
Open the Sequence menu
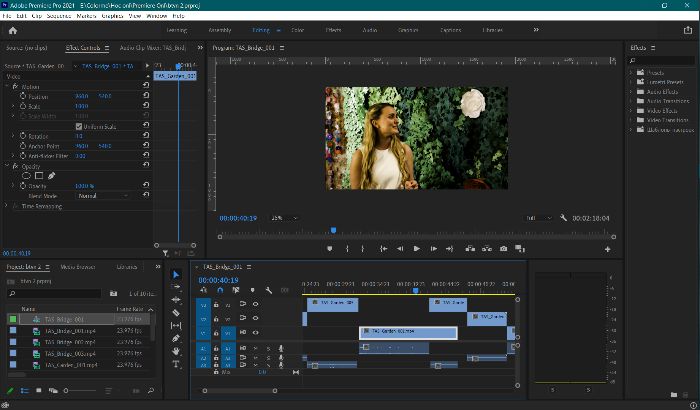tap(59, 16)
